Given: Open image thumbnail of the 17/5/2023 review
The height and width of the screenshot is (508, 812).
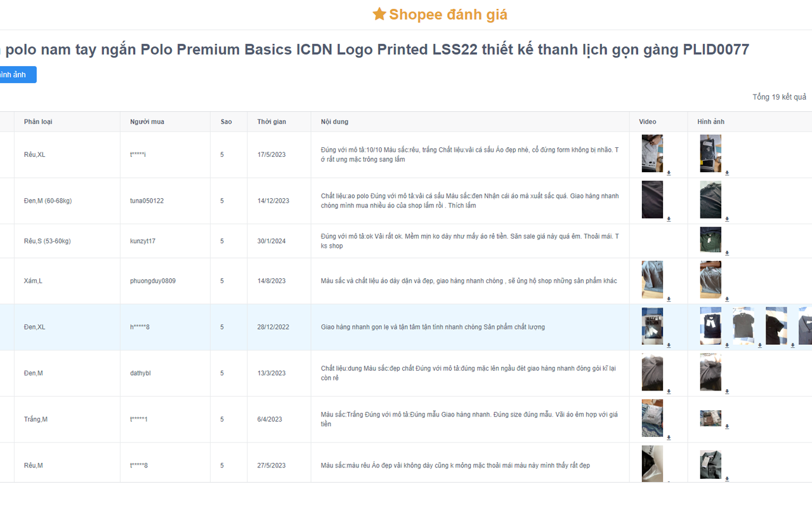Looking at the screenshot, I should (710, 154).
